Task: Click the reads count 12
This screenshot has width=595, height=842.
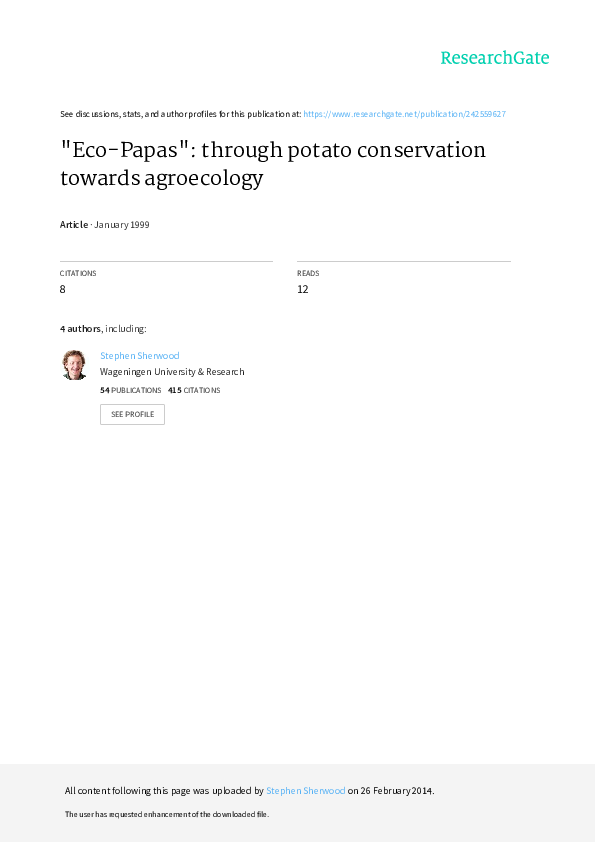Action: [x=303, y=289]
